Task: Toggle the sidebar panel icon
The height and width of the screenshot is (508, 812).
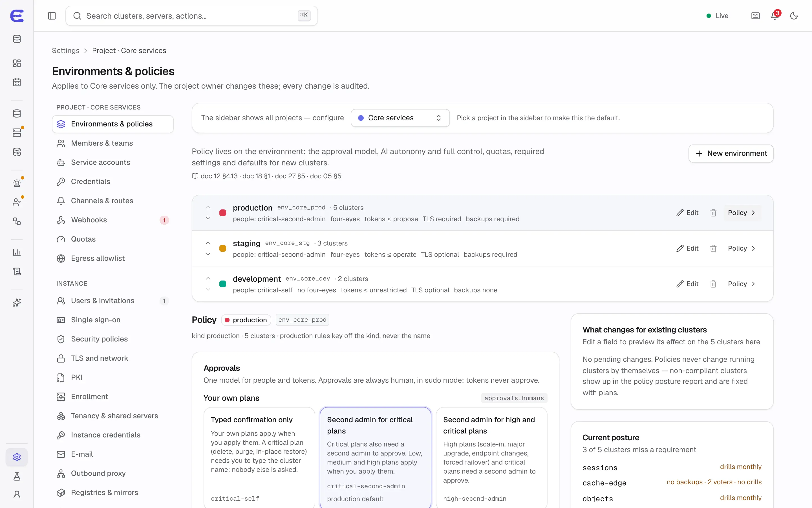Action: pos(52,16)
